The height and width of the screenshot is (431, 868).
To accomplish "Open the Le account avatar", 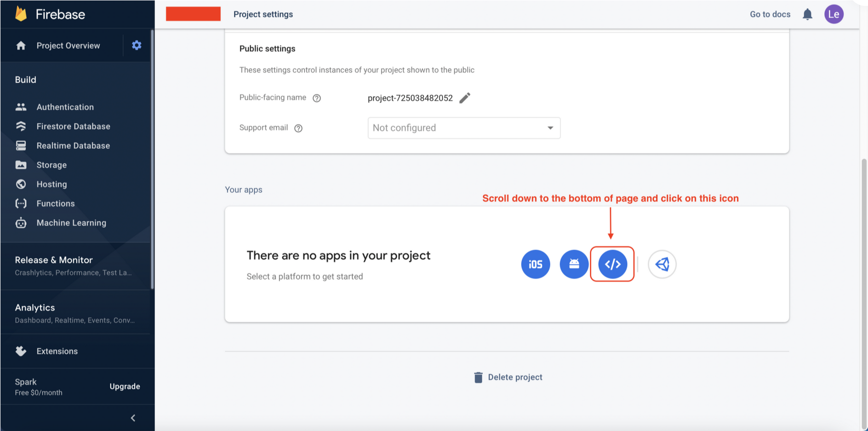I will tap(834, 14).
